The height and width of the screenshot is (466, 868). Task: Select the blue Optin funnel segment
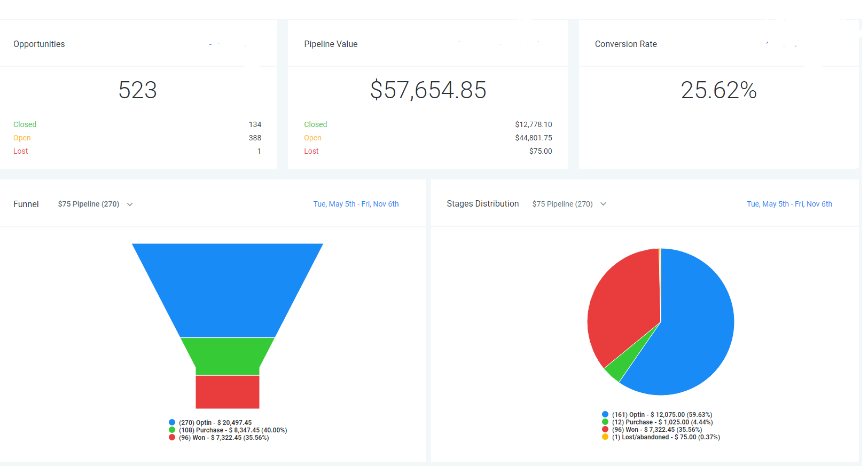228,288
